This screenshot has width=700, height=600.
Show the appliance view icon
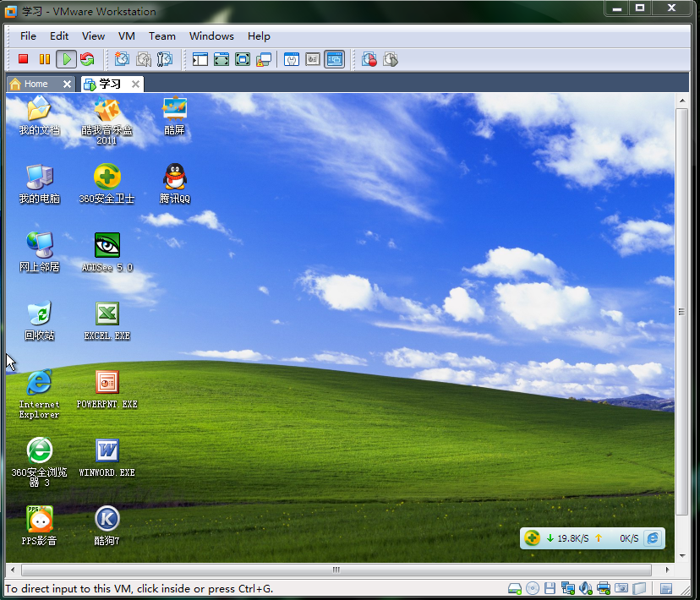click(313, 59)
